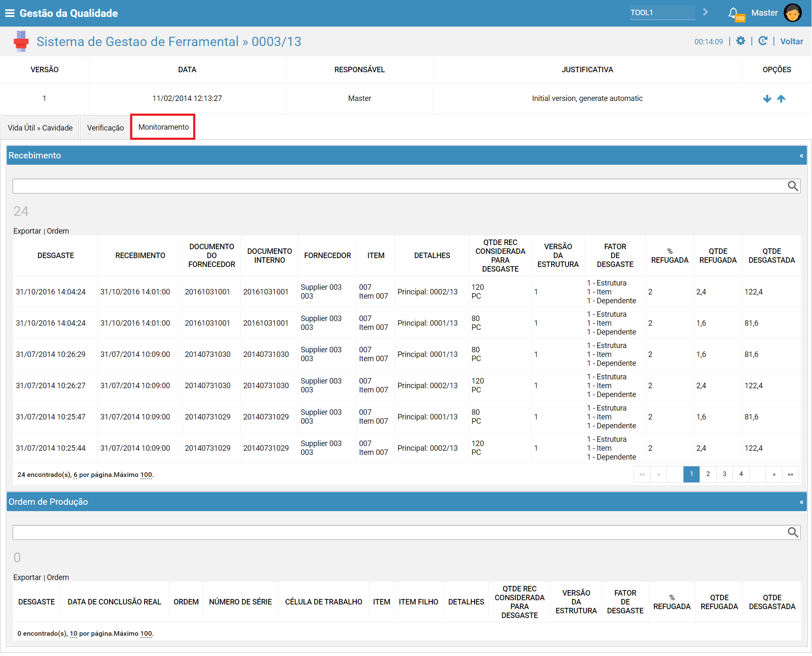Click the Recebimento search magnifier icon

pos(793,186)
